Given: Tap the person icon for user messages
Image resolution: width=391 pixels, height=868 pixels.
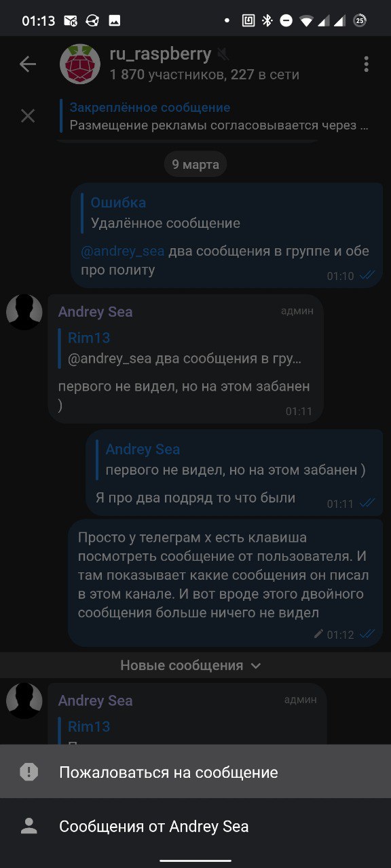Looking at the screenshot, I should [29, 826].
